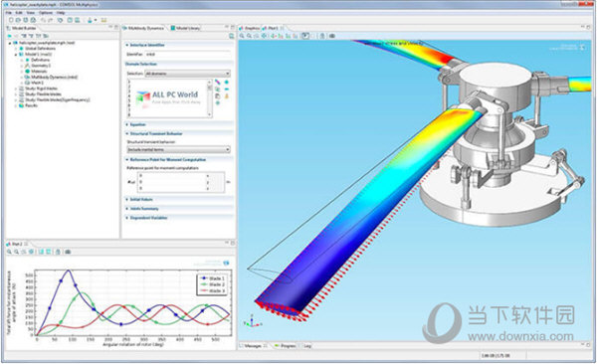597x364 pixels.
Task: Click the first icon in Model Builder toolbar
Action: pyautogui.click(x=9, y=36)
